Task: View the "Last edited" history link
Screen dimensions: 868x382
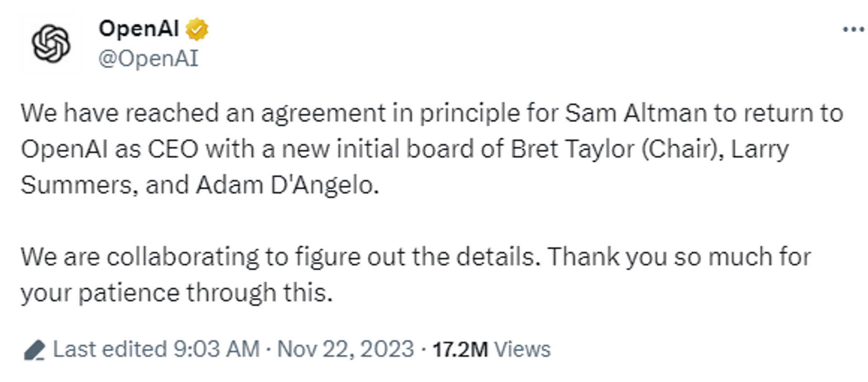Action: tap(110, 349)
